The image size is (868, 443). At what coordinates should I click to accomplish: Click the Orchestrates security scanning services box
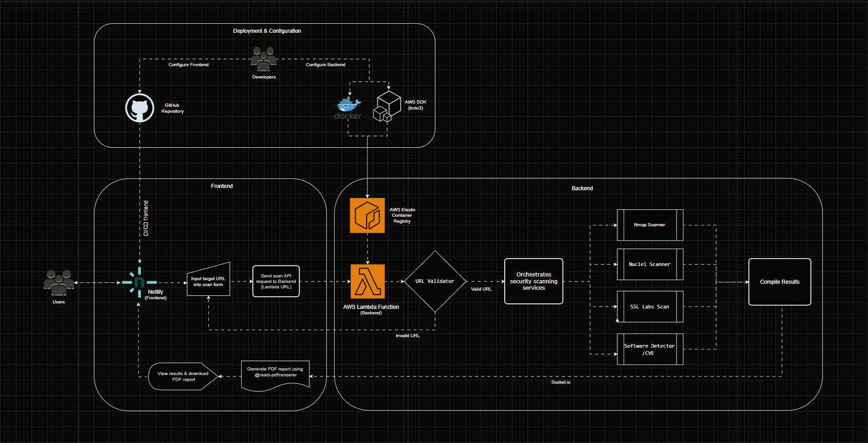point(533,281)
